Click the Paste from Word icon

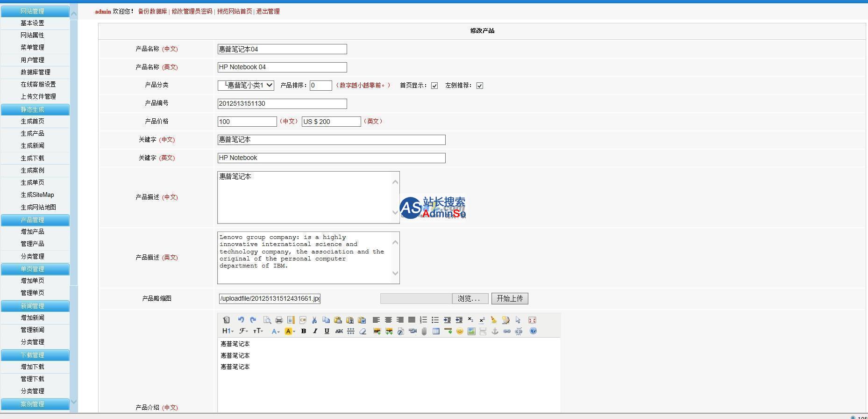pyautogui.click(x=362, y=320)
